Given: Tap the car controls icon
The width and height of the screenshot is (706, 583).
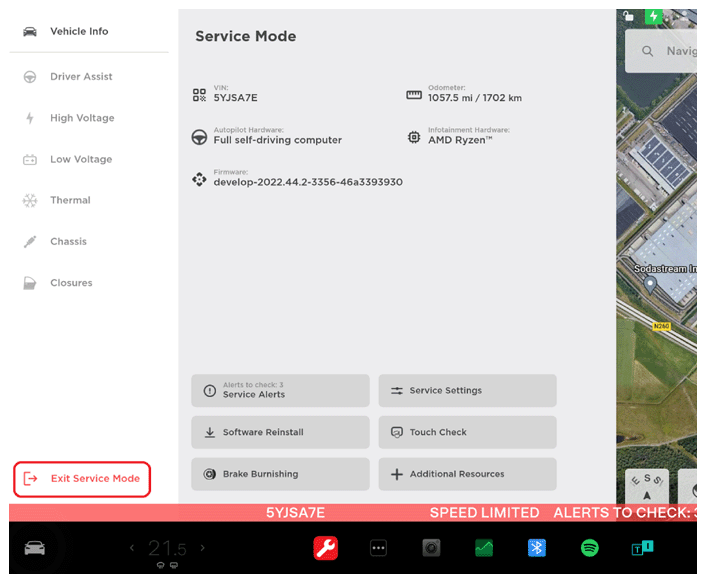Looking at the screenshot, I should click(35, 548).
